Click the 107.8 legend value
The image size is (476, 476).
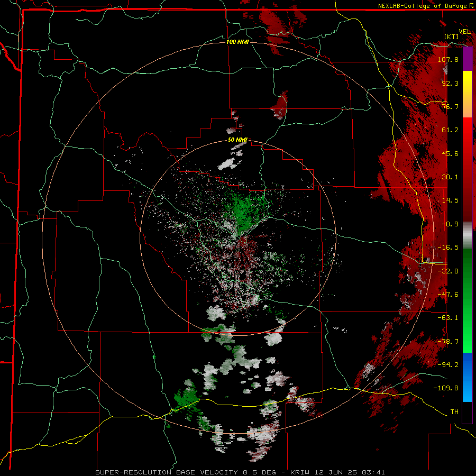pos(448,59)
